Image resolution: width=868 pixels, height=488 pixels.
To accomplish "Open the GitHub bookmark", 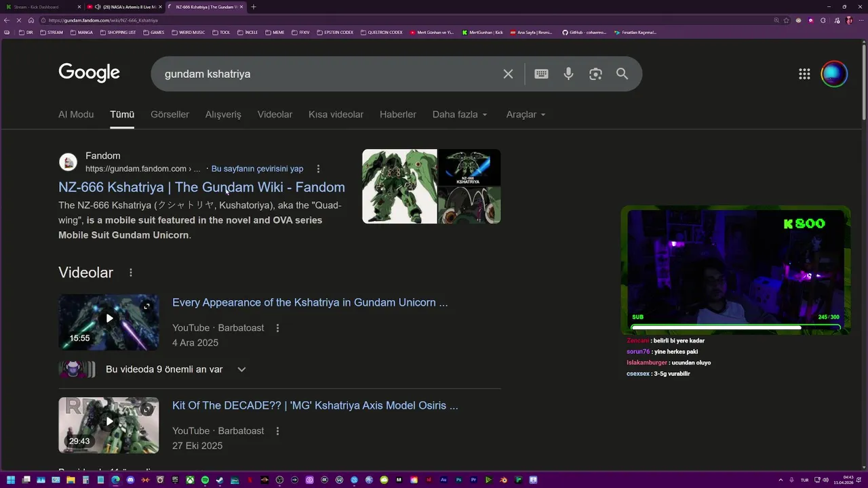I will point(583,32).
